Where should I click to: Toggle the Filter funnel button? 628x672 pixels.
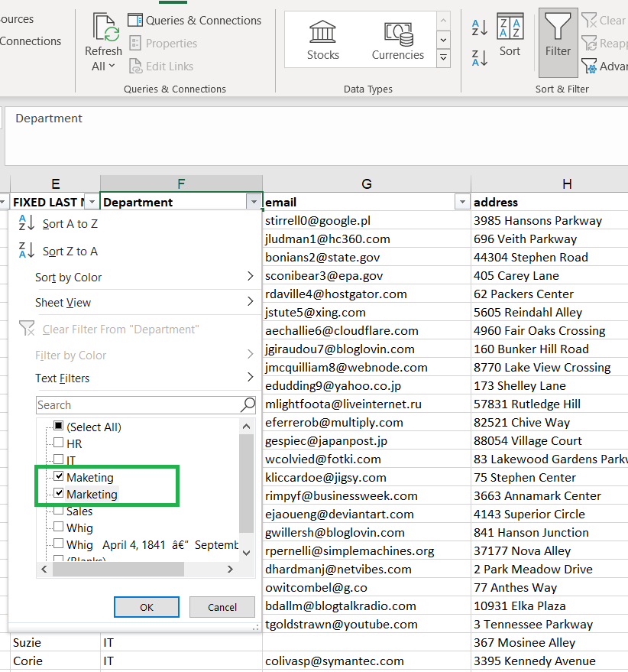558,41
